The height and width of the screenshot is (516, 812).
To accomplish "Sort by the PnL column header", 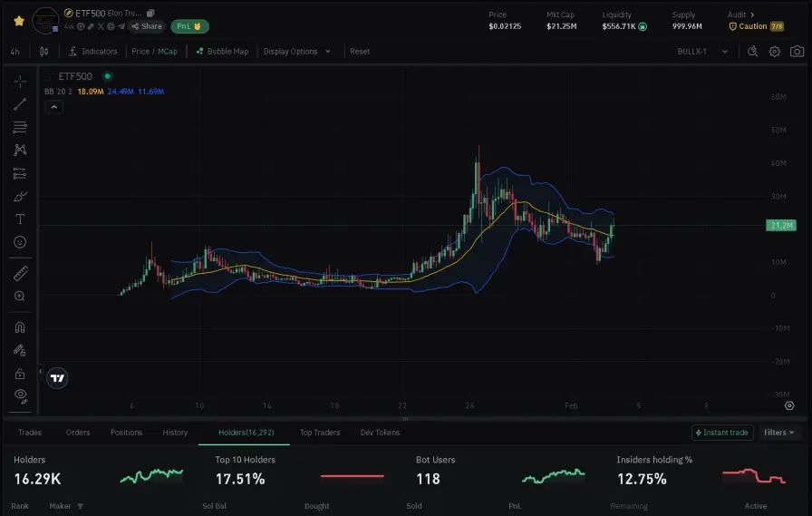I will coord(515,506).
